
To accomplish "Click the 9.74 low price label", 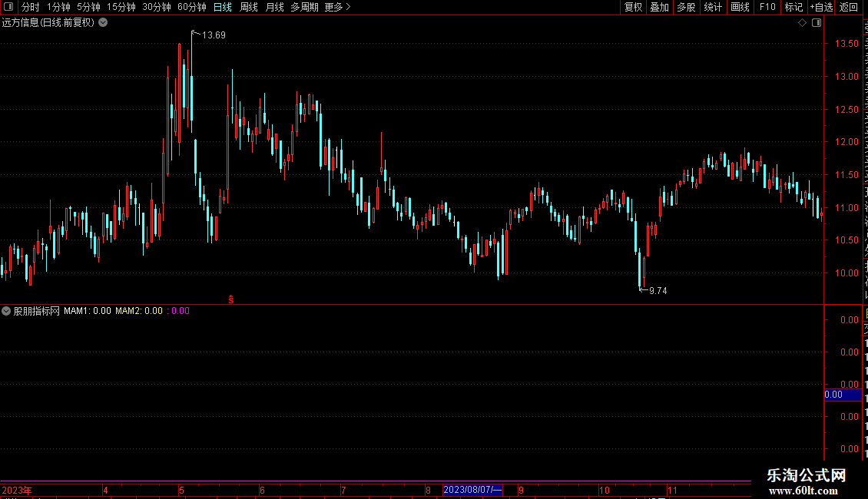I will [658, 291].
